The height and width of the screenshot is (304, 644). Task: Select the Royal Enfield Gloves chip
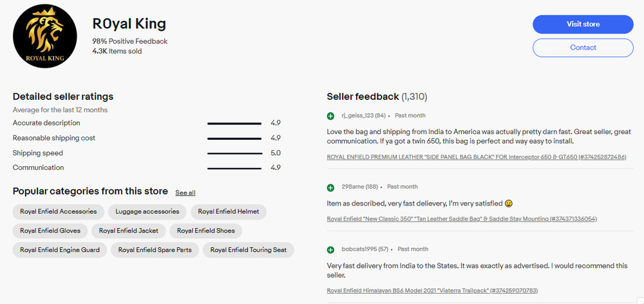click(x=50, y=231)
